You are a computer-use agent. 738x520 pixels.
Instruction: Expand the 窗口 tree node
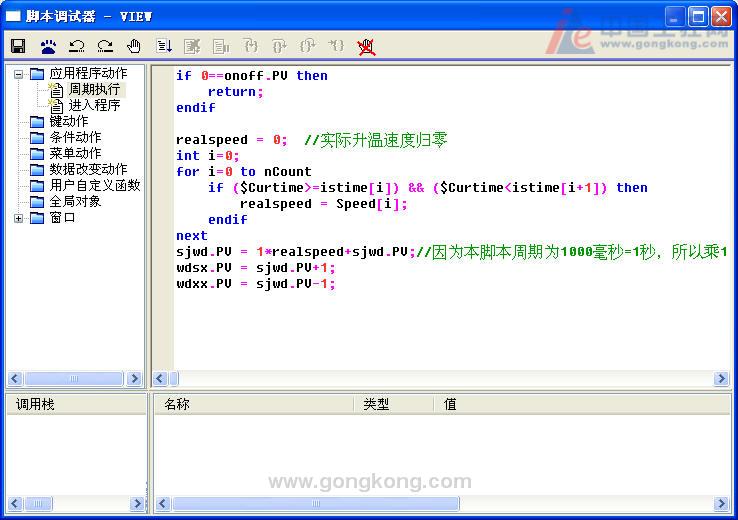click(18, 218)
